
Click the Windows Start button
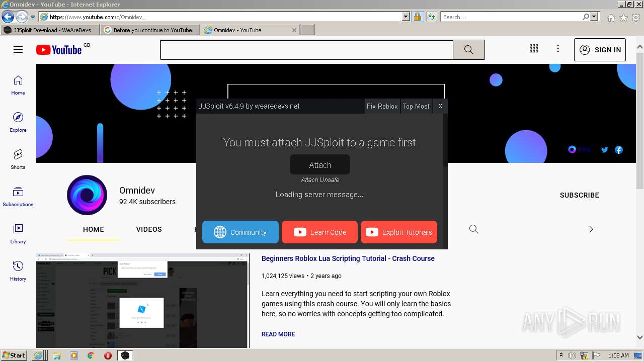tap(14, 355)
